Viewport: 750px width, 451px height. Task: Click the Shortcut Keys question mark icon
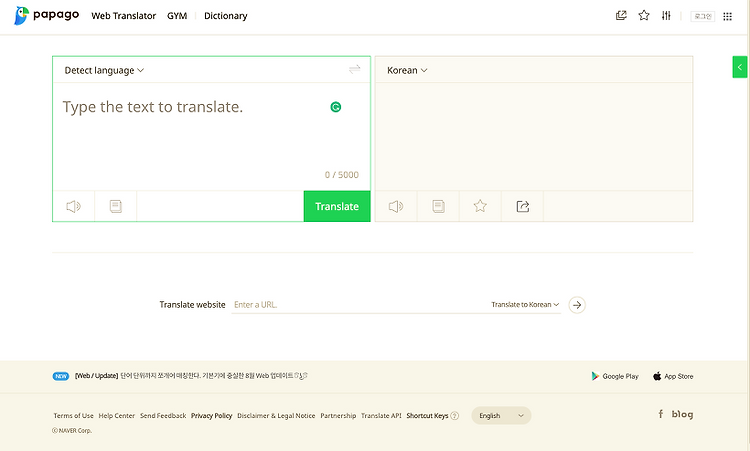[455, 416]
